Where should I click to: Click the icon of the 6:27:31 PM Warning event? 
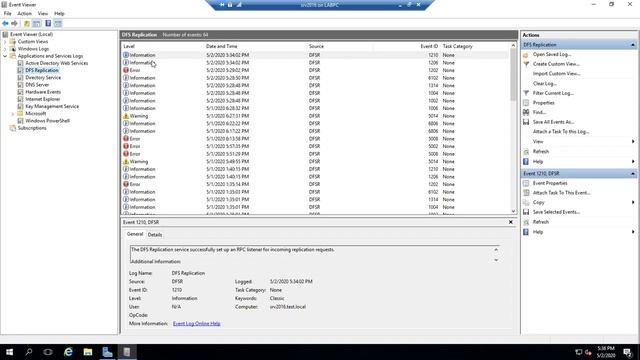(x=126, y=116)
